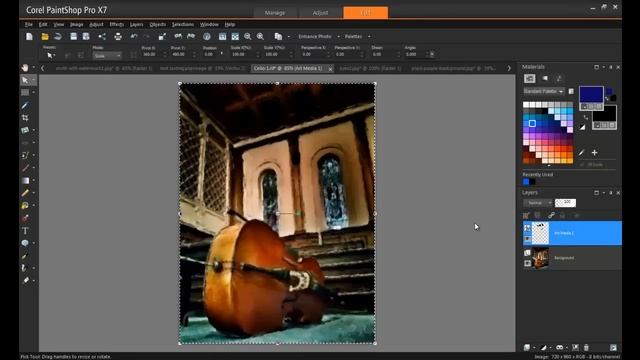The height and width of the screenshot is (360, 640).
Task: Select the Background layer thumbnail
Action: click(x=540, y=258)
